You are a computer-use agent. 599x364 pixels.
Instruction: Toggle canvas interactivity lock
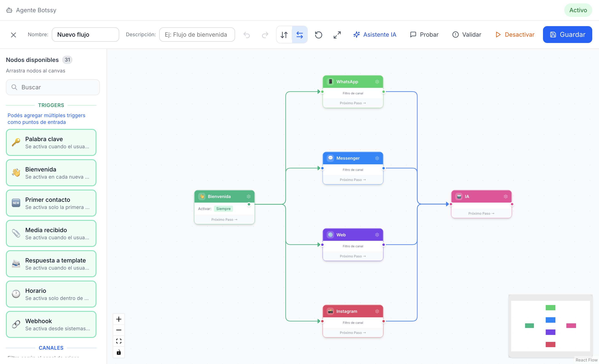pyautogui.click(x=119, y=352)
